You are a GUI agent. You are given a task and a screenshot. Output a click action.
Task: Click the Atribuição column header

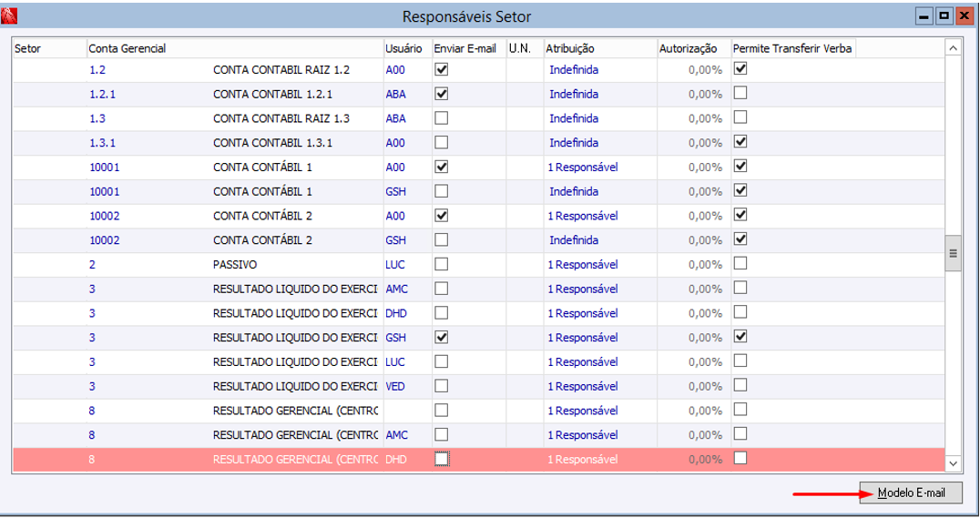pyautogui.click(x=600, y=48)
